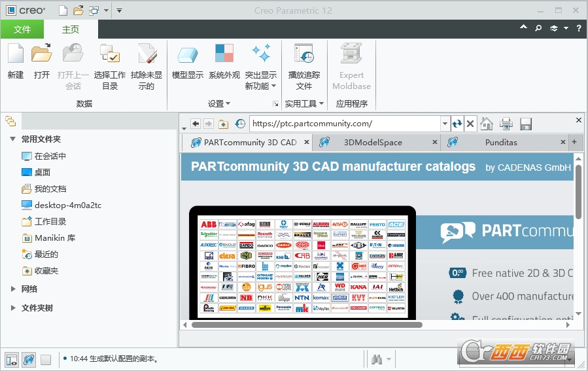
Task: Expand the 网络 section
Action: [x=13, y=289]
